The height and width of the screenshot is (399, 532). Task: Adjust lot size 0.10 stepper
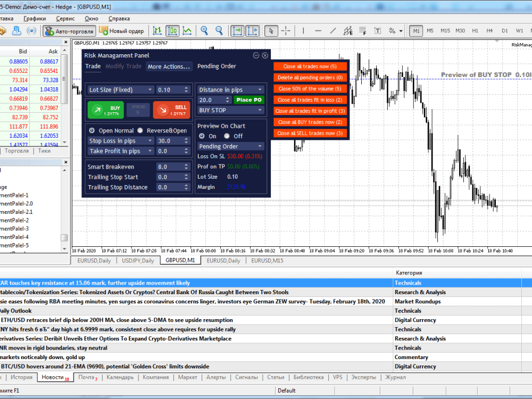[186, 89]
